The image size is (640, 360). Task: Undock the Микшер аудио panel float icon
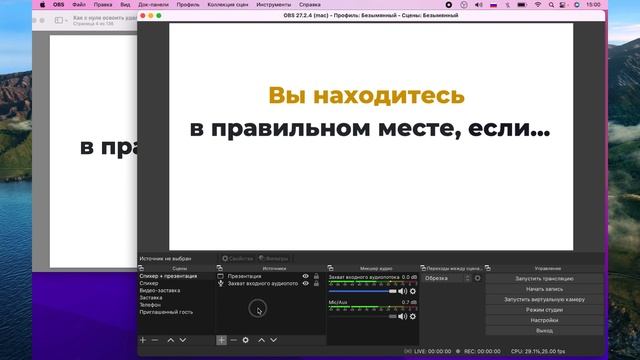(x=331, y=268)
